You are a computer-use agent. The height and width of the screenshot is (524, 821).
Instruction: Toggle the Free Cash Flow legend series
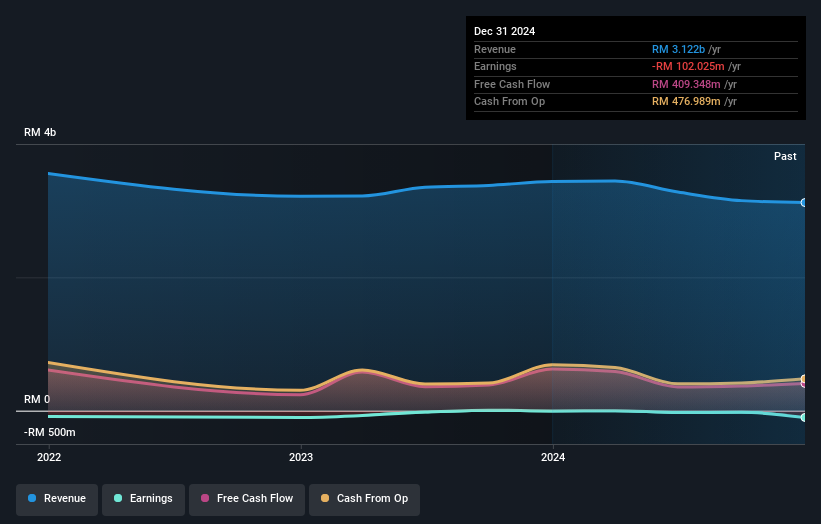(247, 499)
